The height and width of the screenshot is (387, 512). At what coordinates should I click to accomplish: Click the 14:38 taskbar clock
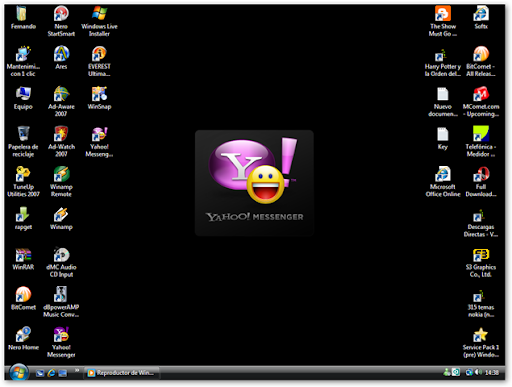pyautogui.click(x=492, y=373)
